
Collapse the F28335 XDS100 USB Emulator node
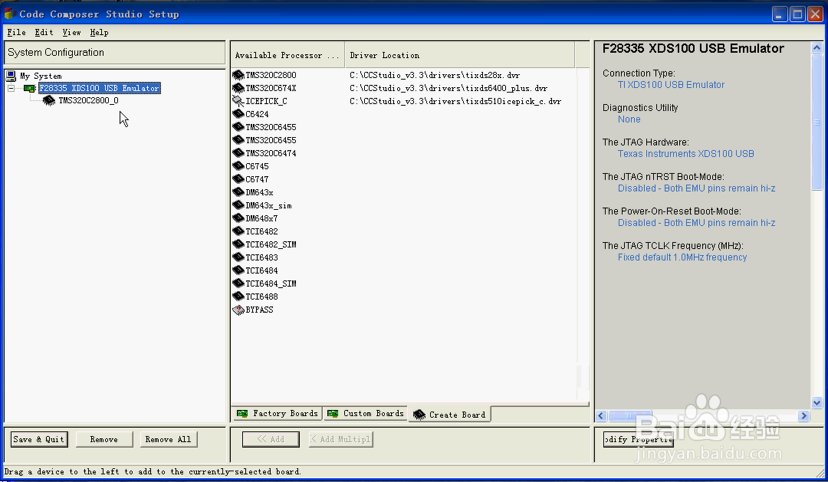pyautogui.click(x=11, y=88)
